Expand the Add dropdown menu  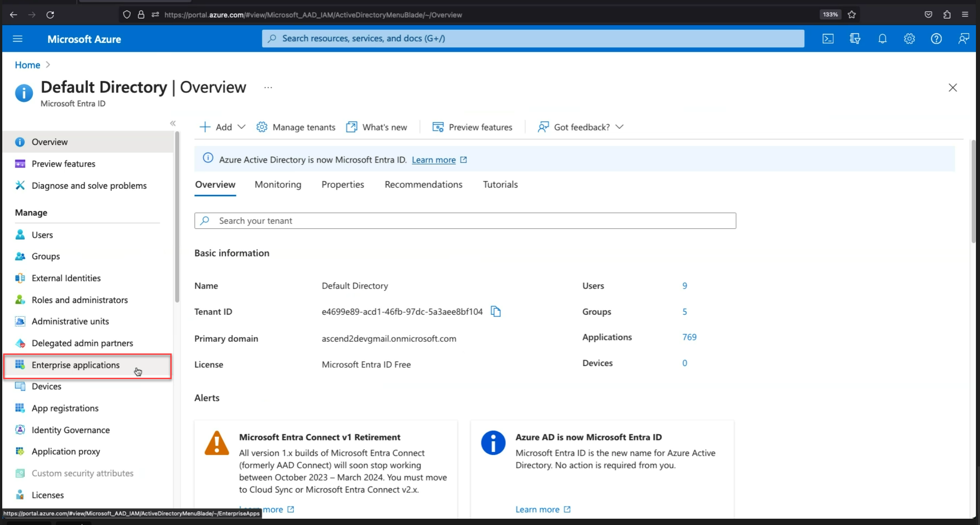223,127
